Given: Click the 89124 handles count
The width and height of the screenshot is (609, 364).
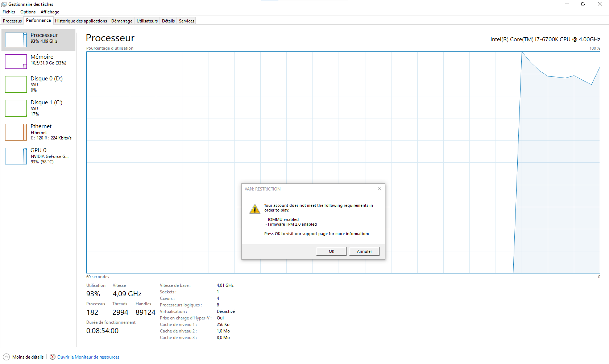Looking at the screenshot, I should 145,312.
